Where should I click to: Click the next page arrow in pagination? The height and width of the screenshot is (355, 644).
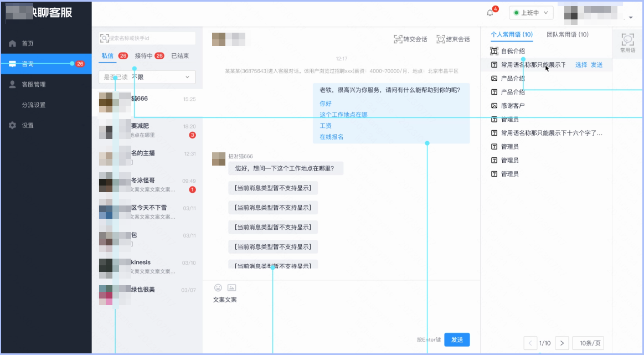click(x=562, y=343)
